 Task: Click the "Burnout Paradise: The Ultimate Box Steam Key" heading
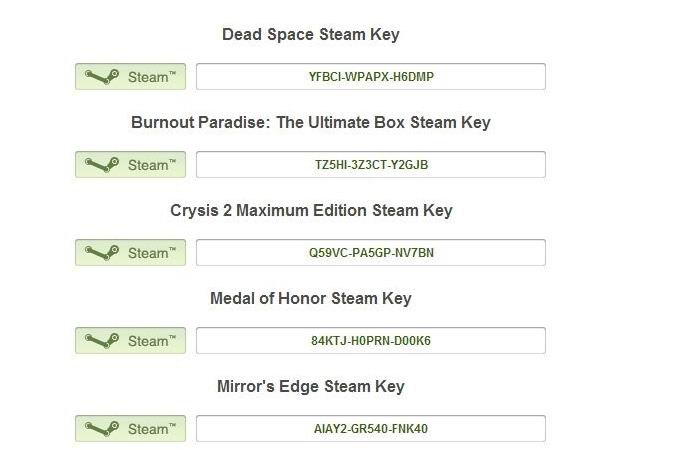(x=310, y=123)
